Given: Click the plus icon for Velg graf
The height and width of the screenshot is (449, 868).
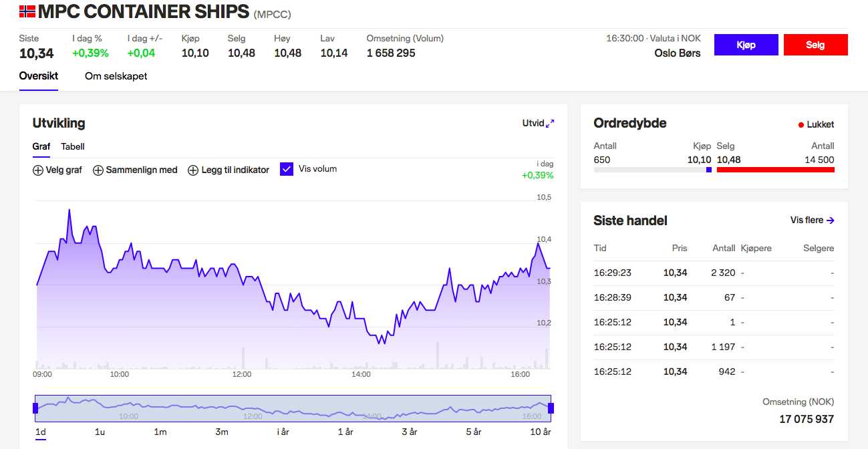Looking at the screenshot, I should click(38, 170).
